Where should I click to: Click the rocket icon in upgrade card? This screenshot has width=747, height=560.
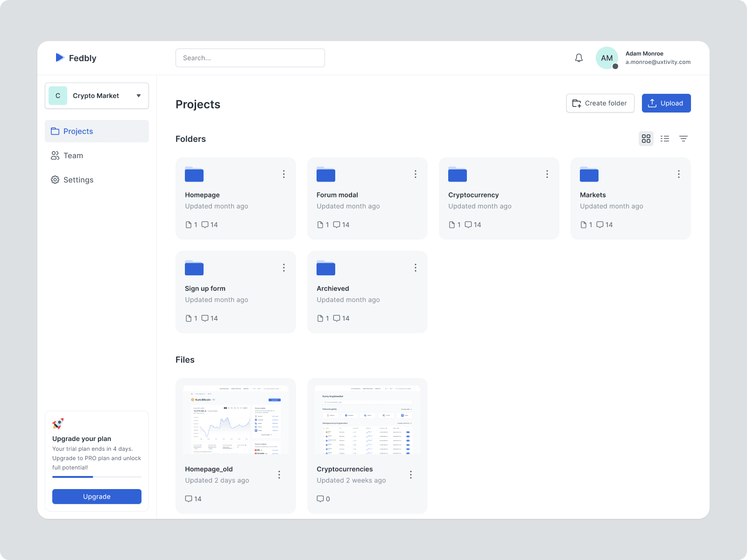pos(58,424)
